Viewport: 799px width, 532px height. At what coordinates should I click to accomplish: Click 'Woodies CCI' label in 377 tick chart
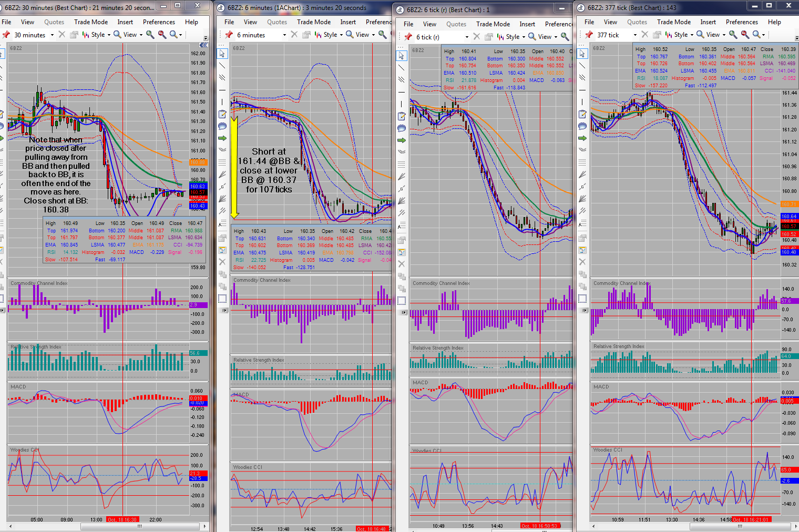[608, 450]
